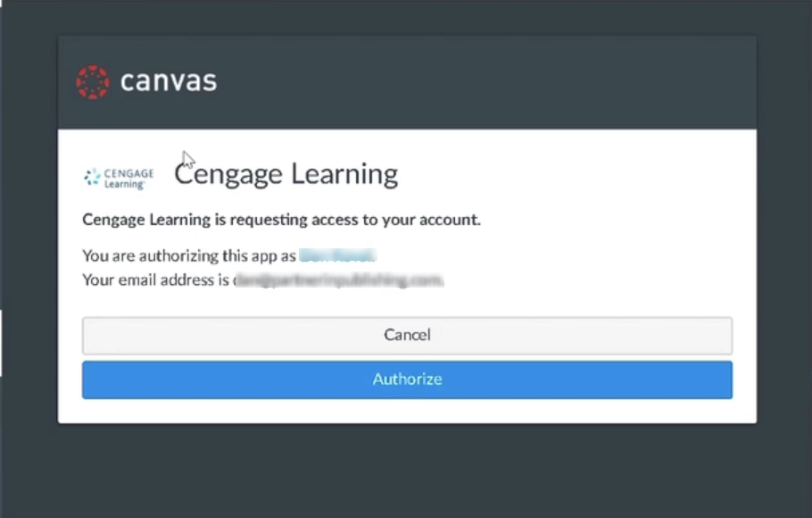Click the "requesting access to your account" sentence

(x=281, y=220)
